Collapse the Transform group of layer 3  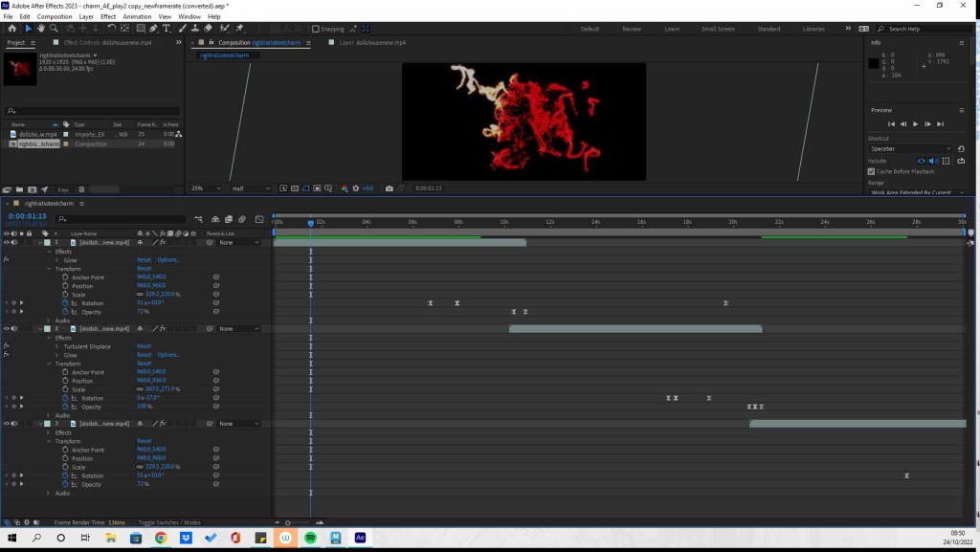[50, 441]
